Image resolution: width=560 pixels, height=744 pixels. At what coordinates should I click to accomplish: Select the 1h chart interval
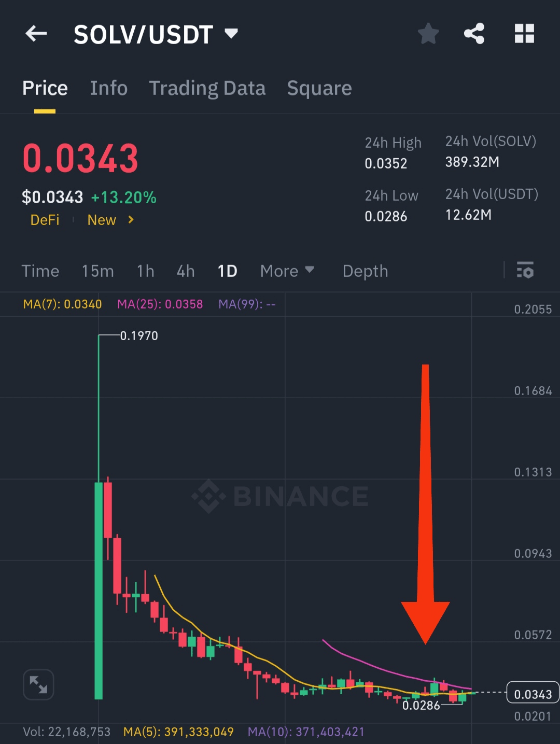(x=146, y=271)
